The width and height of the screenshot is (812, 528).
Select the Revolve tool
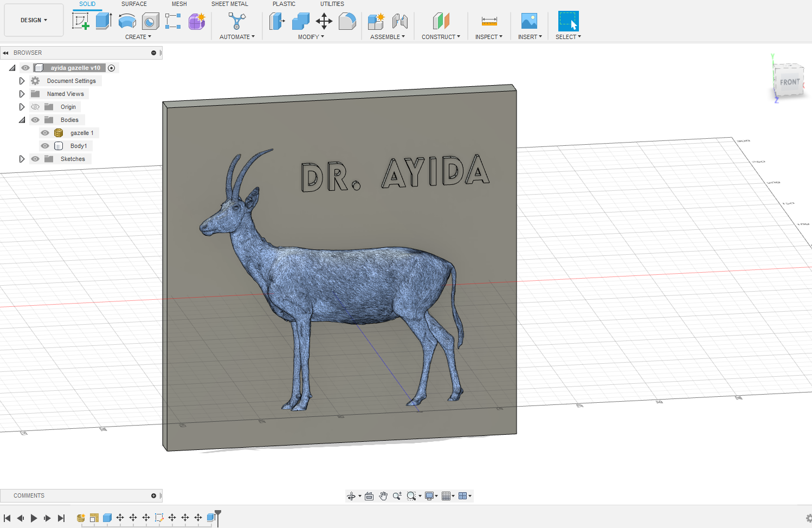127,21
